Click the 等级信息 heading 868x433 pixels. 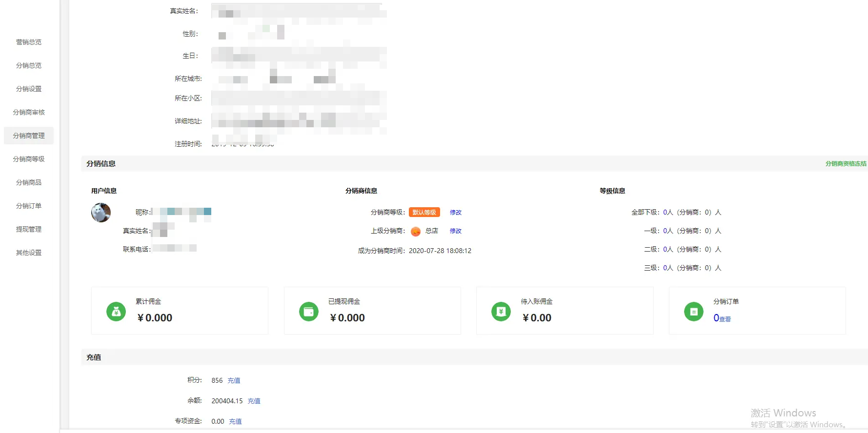click(x=612, y=191)
